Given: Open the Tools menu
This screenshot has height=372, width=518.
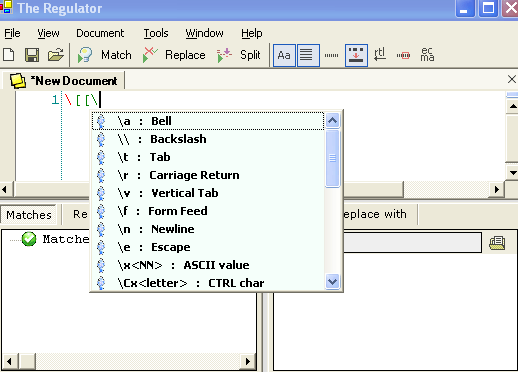Looking at the screenshot, I should [x=156, y=33].
